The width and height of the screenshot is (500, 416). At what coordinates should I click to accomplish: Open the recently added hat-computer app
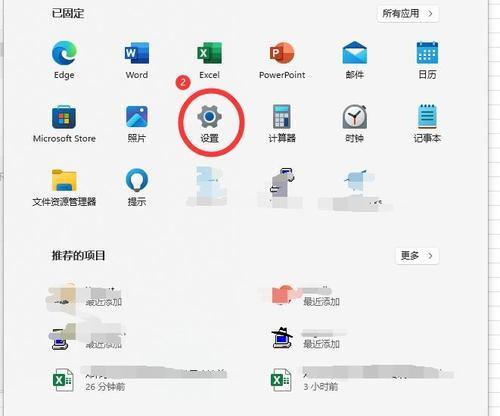click(308, 338)
